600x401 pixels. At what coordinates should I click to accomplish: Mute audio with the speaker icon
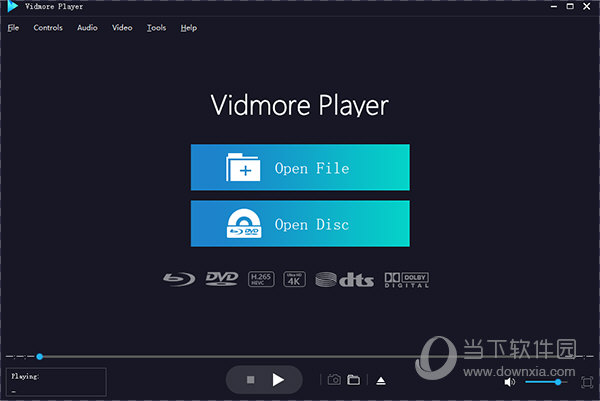click(x=509, y=382)
